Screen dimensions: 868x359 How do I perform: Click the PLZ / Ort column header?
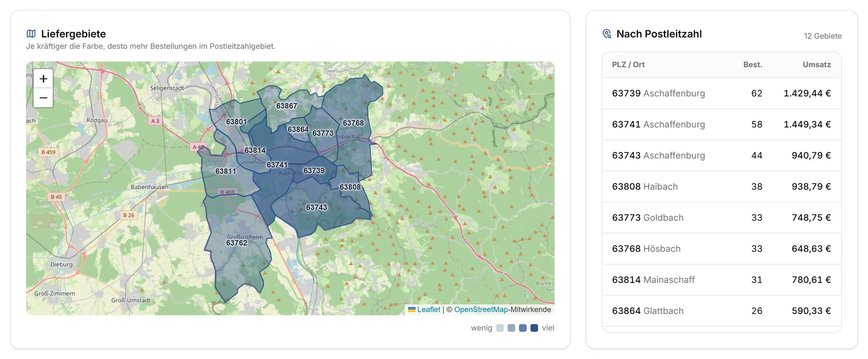(628, 65)
